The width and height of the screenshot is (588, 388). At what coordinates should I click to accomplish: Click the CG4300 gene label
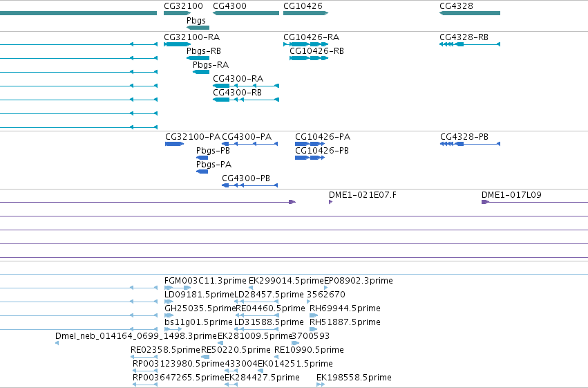click(229, 6)
